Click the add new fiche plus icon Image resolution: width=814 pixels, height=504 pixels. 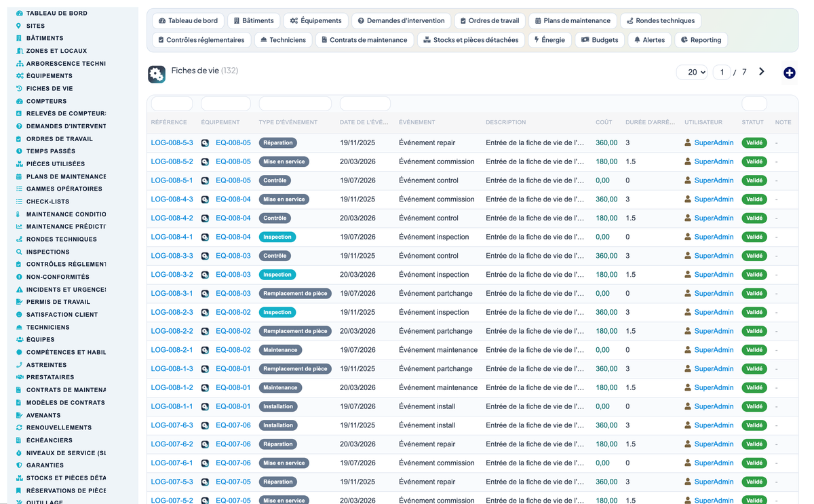[789, 73]
